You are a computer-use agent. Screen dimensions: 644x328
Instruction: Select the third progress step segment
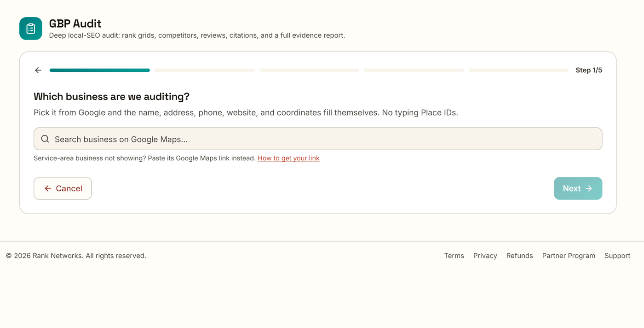coord(309,70)
